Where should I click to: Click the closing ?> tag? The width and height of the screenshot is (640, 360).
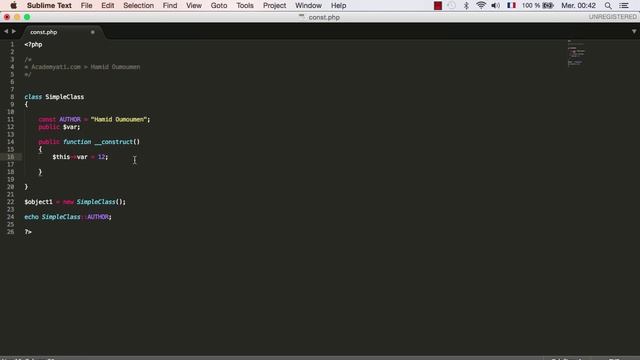coord(28,232)
